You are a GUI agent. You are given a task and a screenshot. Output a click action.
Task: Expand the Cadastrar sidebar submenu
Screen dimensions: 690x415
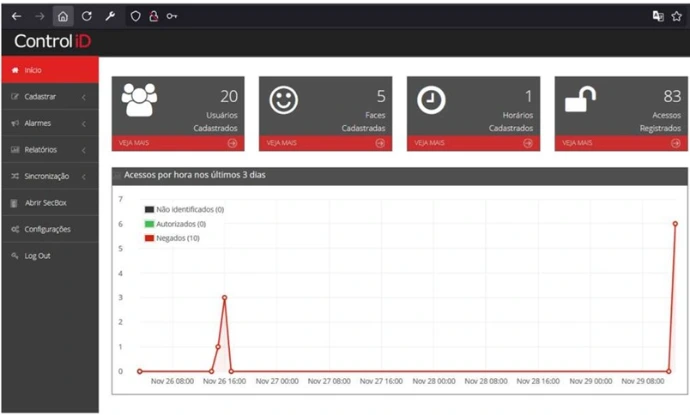coord(48,96)
